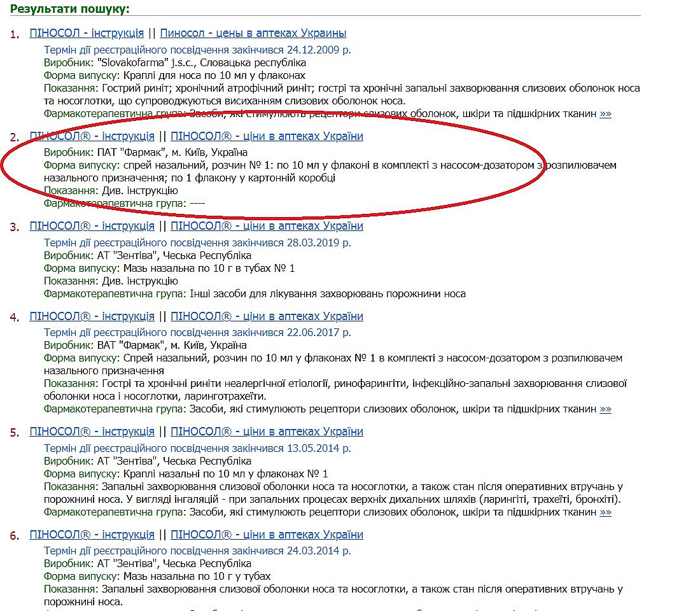Open Пиносол - цены в аптеках Украины link

click(253, 33)
